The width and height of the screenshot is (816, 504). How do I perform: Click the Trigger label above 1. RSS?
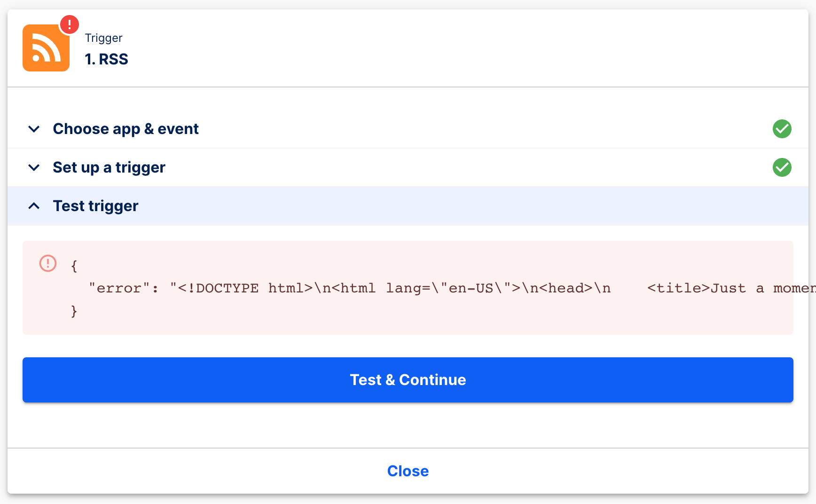click(x=103, y=38)
